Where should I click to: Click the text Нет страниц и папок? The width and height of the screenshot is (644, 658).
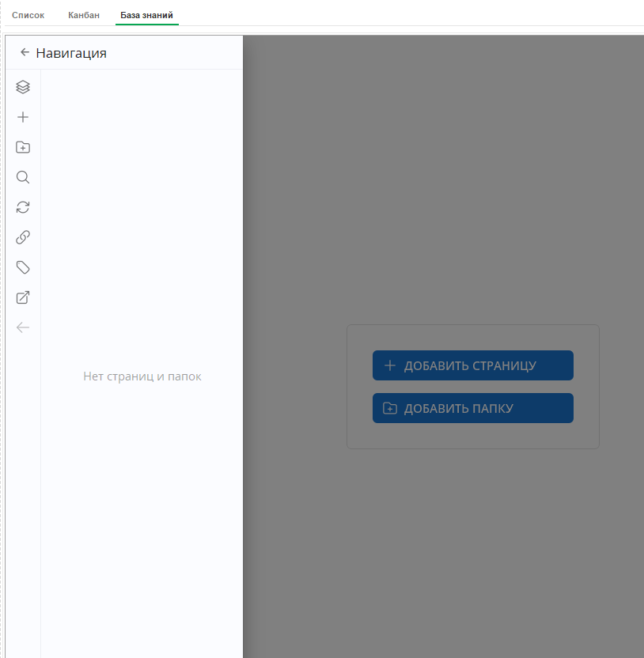coord(142,376)
